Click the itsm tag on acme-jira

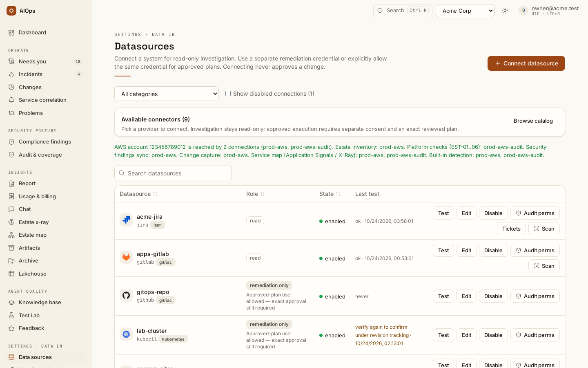[158, 225]
